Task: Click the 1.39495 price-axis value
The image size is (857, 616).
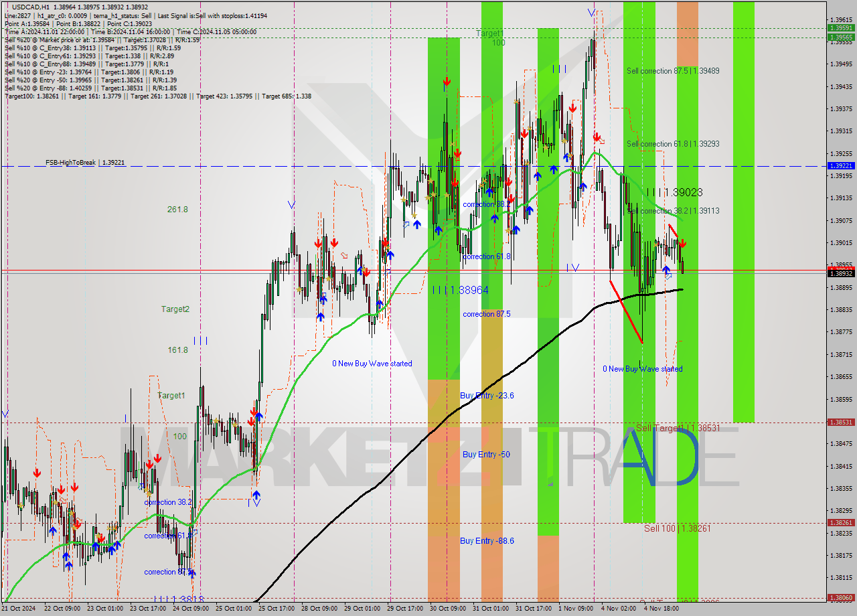Action: tap(841, 64)
